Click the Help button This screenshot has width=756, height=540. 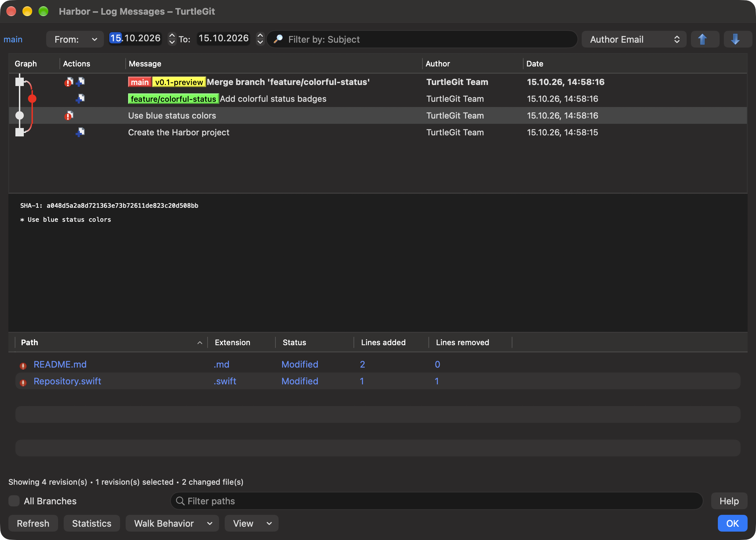729,501
